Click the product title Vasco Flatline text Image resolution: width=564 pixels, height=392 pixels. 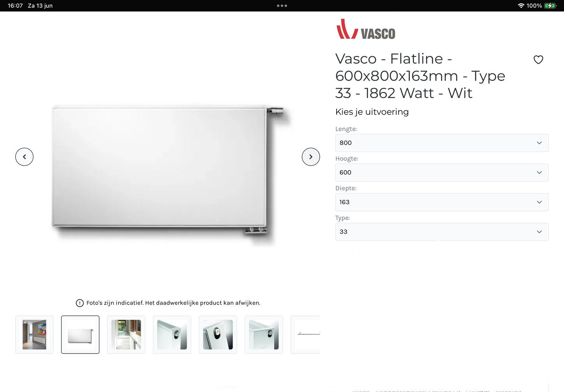tap(420, 76)
